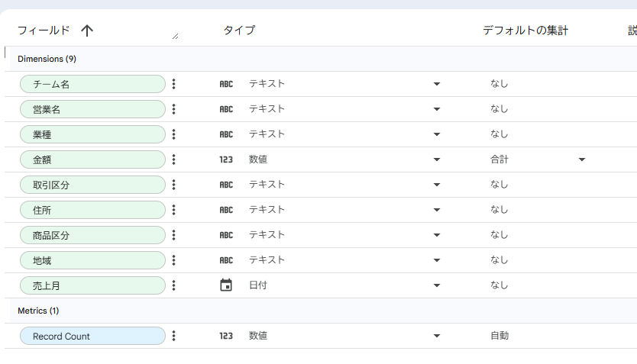Expand the type dropdown for 金額

pos(437,159)
